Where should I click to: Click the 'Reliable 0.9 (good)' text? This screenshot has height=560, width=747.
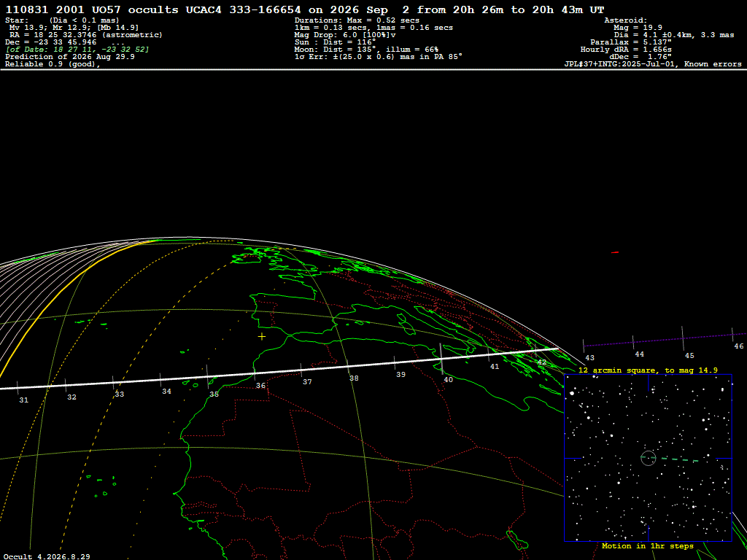[53, 64]
